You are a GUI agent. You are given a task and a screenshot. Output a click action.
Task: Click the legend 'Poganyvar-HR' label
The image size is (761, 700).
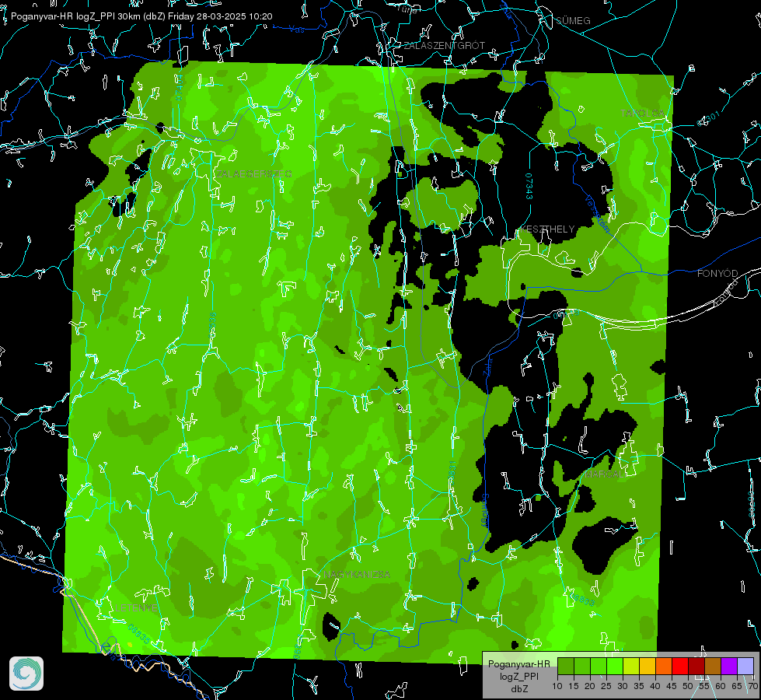click(x=518, y=664)
